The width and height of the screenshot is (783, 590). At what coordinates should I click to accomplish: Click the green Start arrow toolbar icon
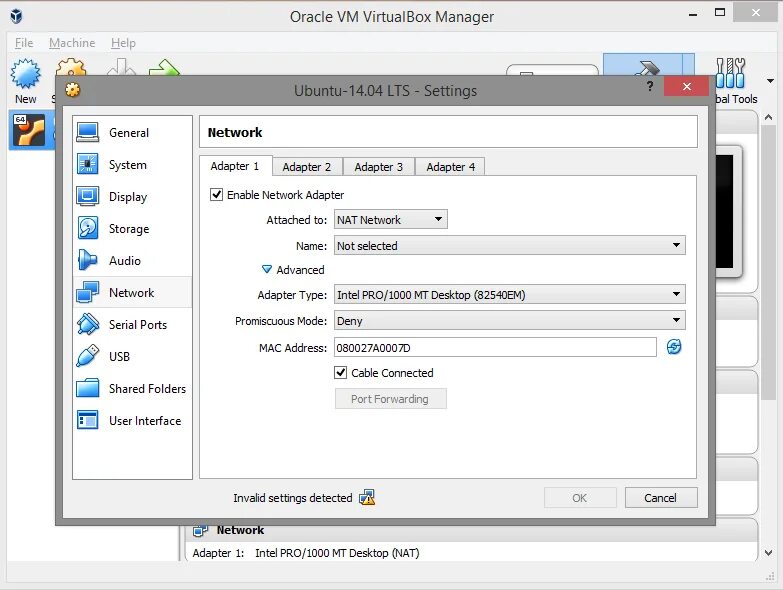[x=164, y=67]
